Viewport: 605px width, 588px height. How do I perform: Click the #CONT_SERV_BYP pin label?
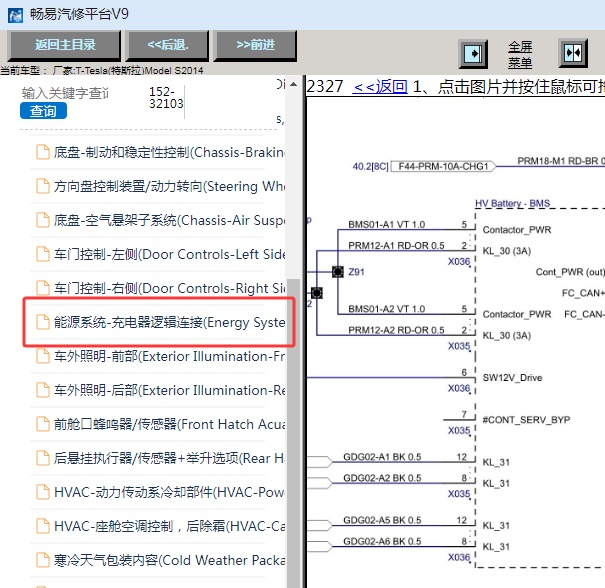(526, 420)
